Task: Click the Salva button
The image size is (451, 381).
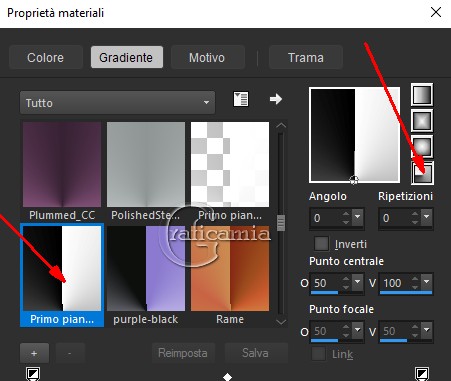Action: tap(256, 353)
